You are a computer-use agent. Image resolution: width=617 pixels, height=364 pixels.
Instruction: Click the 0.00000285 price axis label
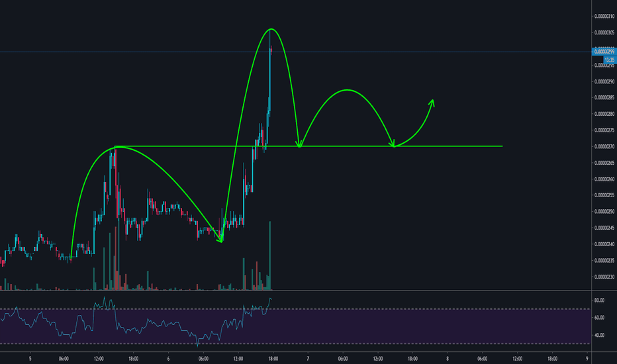pos(604,97)
